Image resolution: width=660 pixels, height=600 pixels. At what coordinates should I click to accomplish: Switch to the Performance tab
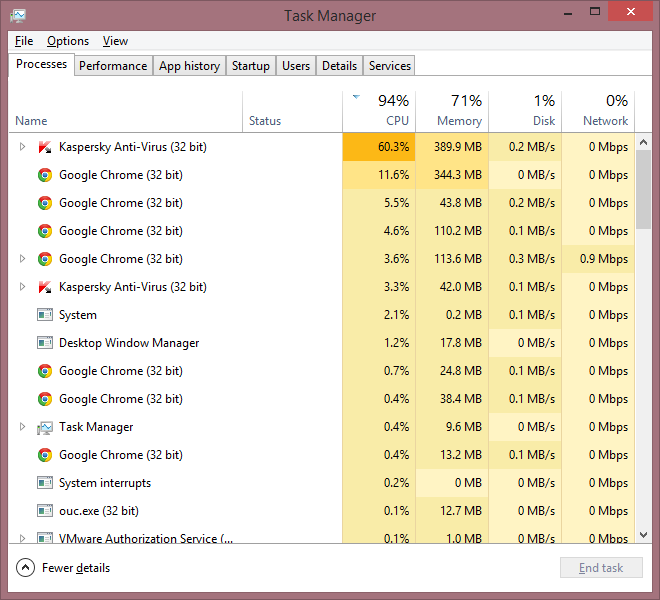click(x=113, y=66)
